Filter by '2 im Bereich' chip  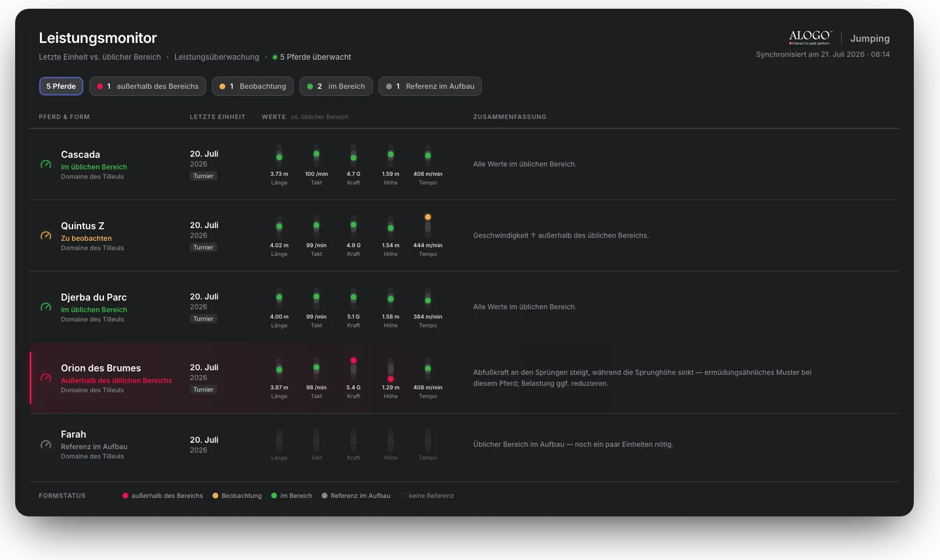[x=336, y=86]
